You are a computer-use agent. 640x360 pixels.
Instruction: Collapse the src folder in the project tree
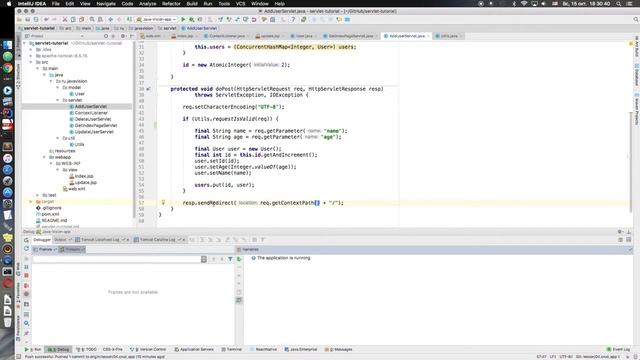pos(31,62)
